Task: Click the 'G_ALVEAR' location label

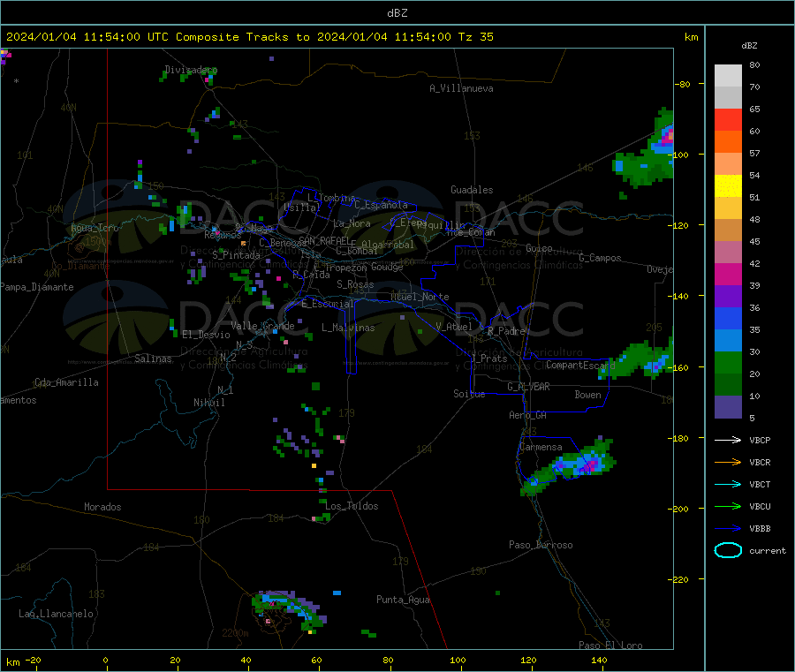Action: coord(529,387)
